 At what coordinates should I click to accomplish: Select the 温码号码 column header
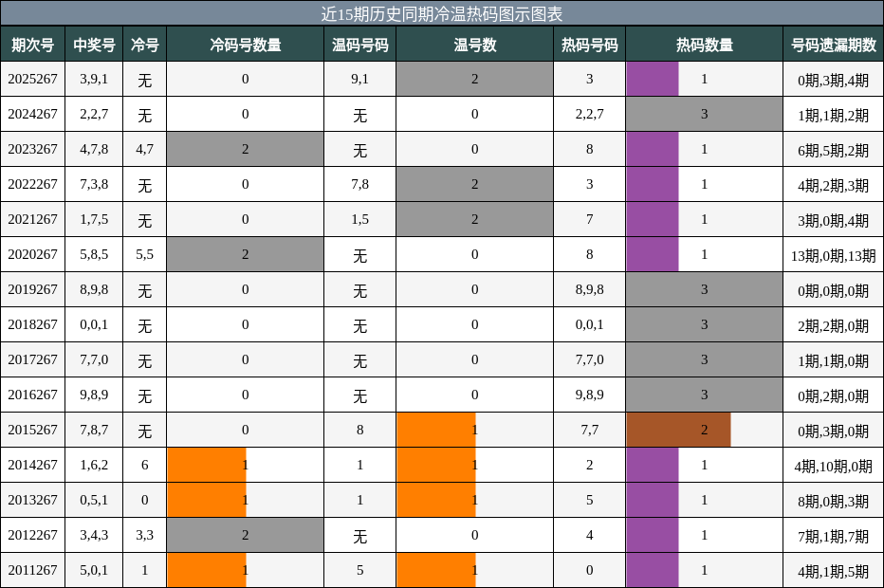(x=360, y=45)
